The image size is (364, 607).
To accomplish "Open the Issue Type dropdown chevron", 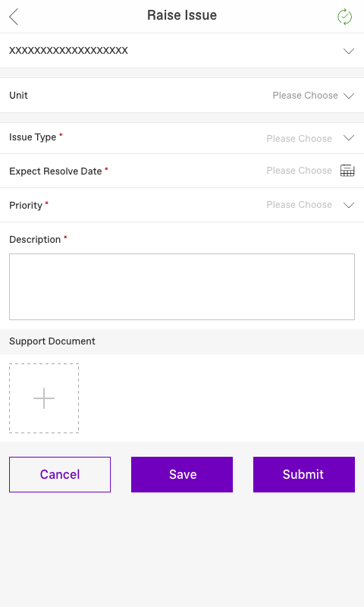I will (349, 138).
